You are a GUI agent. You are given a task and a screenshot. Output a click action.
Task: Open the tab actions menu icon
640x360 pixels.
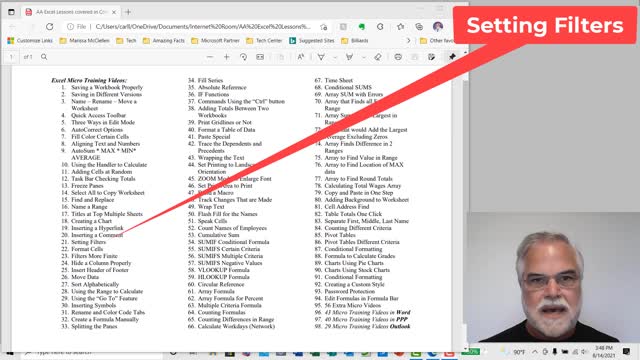point(11,12)
